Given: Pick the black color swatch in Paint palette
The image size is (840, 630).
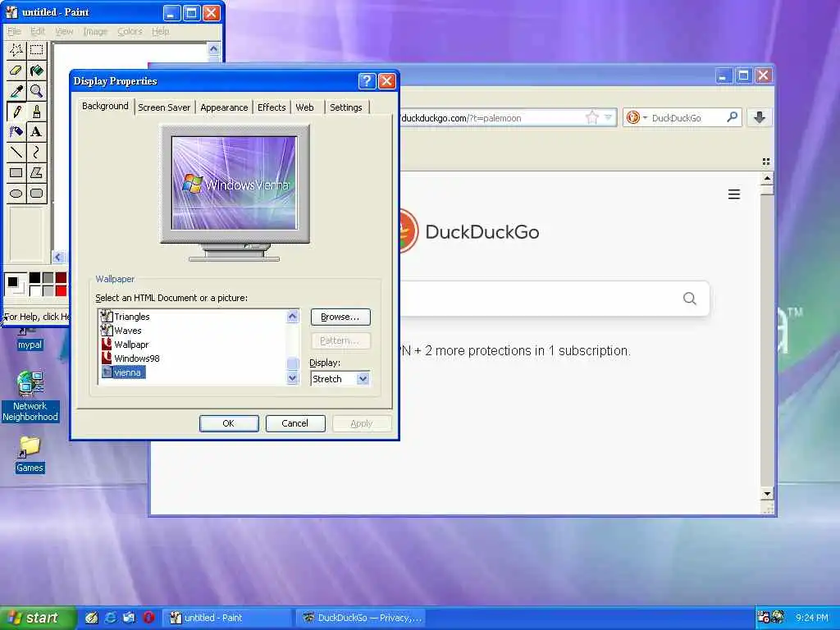Looking at the screenshot, I should pos(34,277).
